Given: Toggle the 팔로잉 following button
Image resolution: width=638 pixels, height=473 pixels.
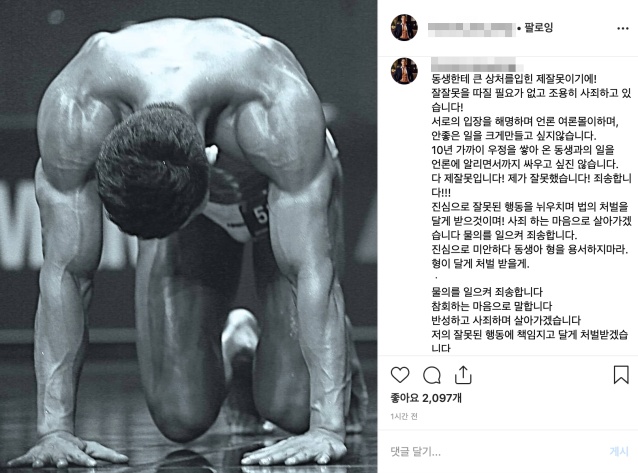Looking at the screenshot, I should [539, 28].
